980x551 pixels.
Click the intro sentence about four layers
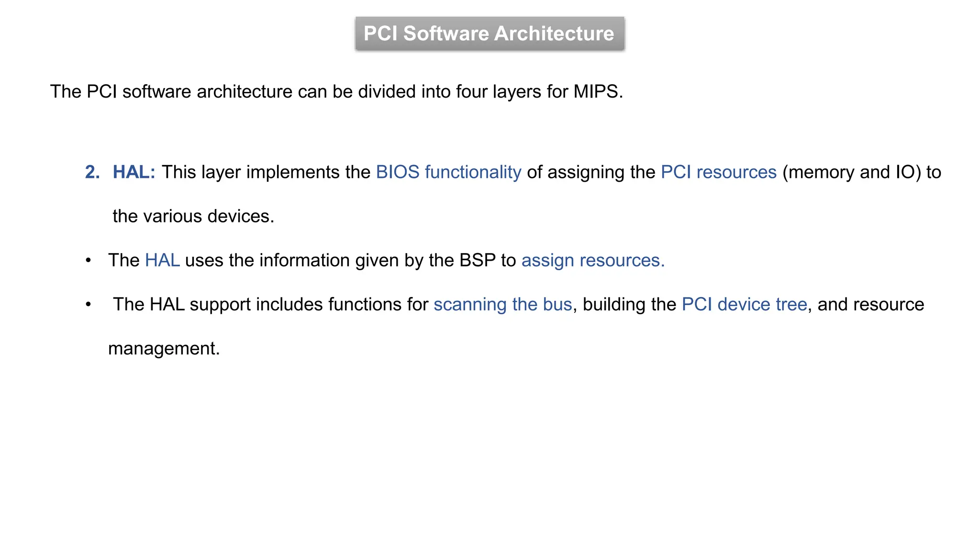point(336,91)
